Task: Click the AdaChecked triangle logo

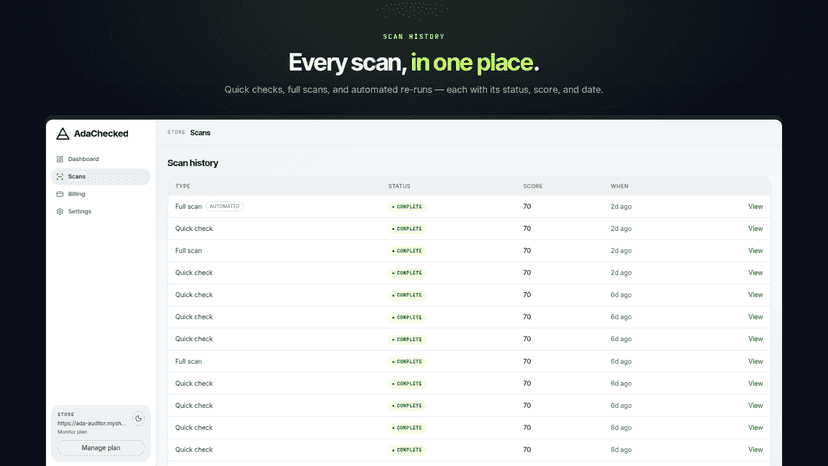Action: pos(63,134)
